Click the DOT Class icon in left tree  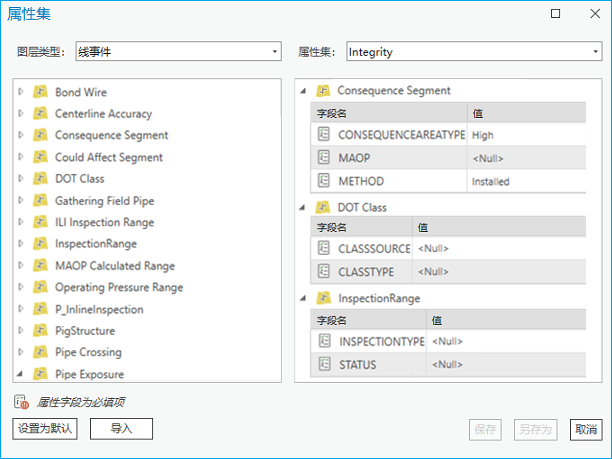coord(40,178)
